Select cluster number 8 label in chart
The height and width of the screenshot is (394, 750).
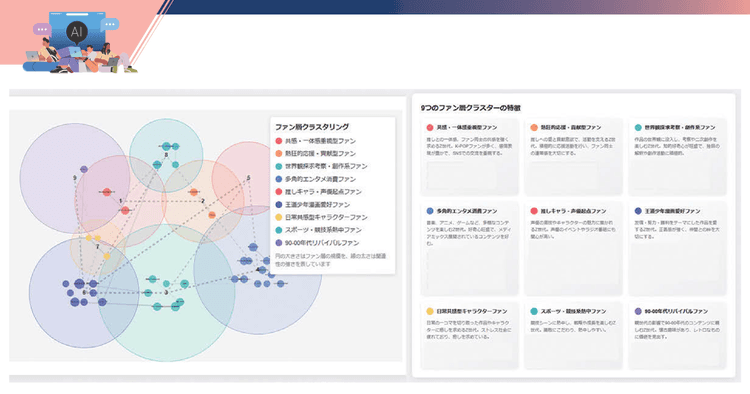click(166, 155)
